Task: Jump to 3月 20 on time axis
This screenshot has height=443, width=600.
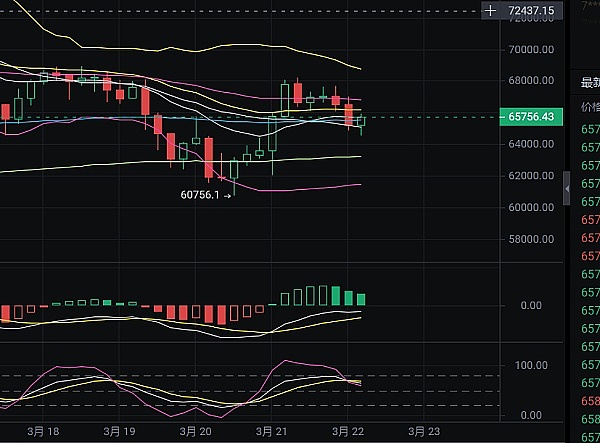Action: pyautogui.click(x=196, y=432)
